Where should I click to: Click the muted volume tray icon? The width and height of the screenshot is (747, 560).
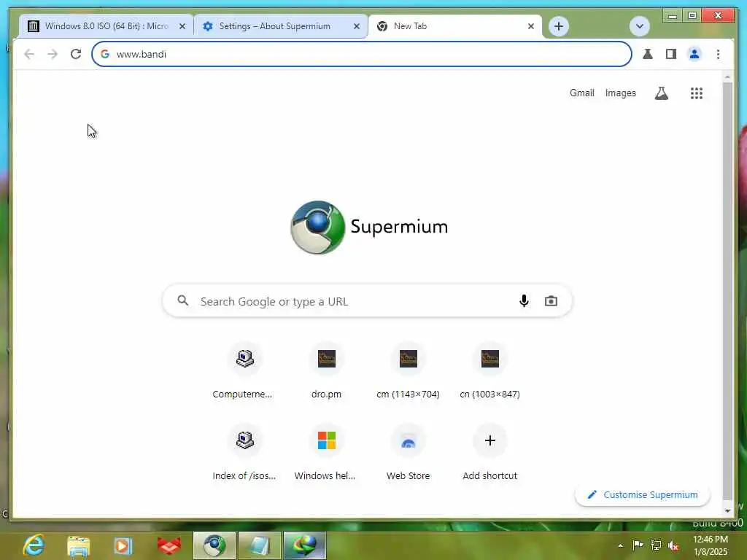coord(673,545)
